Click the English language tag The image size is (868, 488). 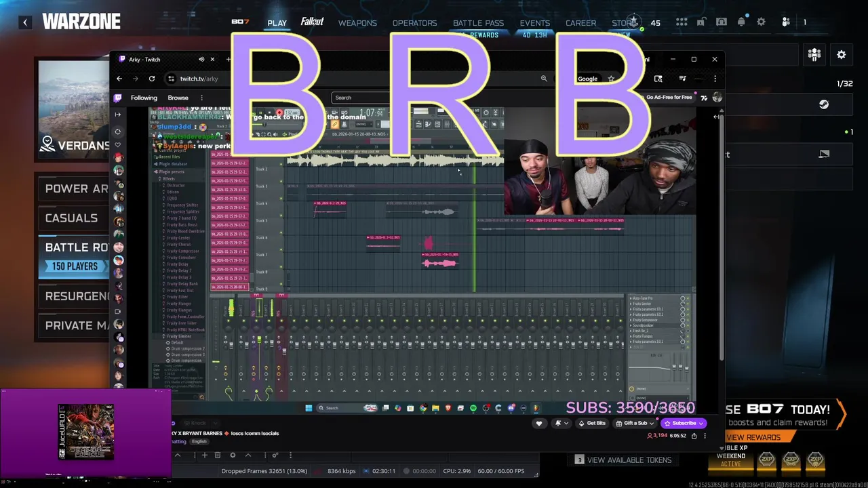(199, 441)
